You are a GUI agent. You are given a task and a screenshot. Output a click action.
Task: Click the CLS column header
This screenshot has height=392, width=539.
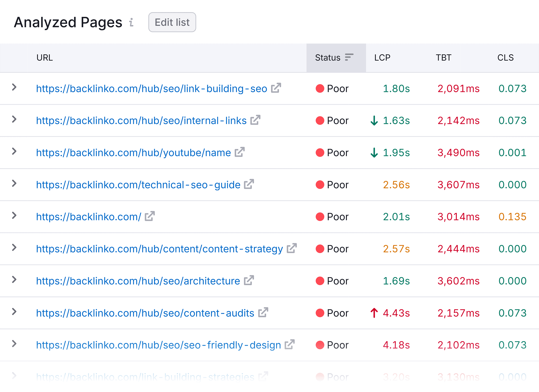(506, 58)
